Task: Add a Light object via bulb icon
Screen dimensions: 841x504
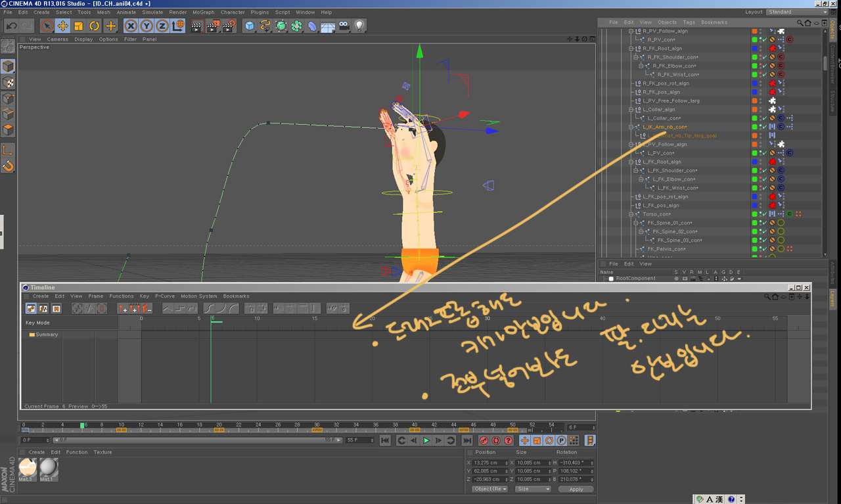Action: click(359, 26)
